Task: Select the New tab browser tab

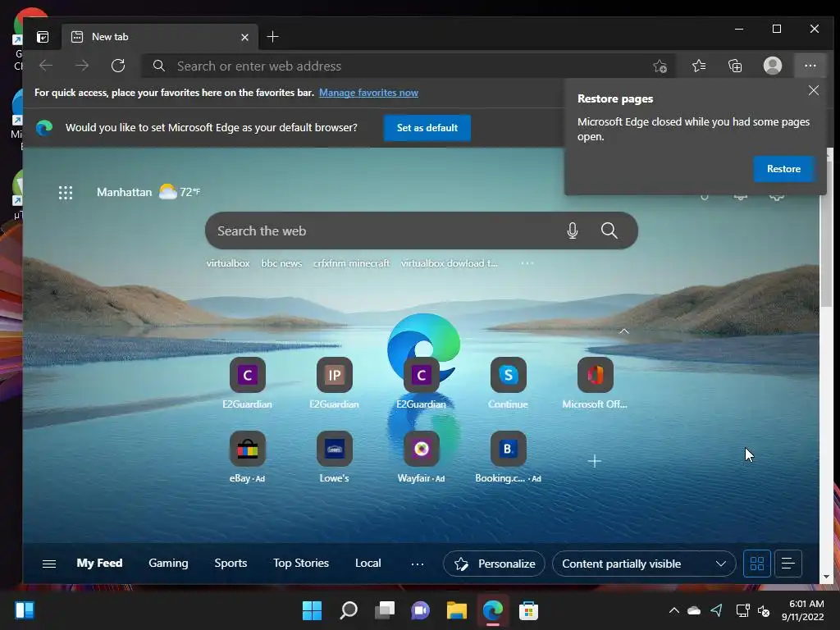Action: 159,37
